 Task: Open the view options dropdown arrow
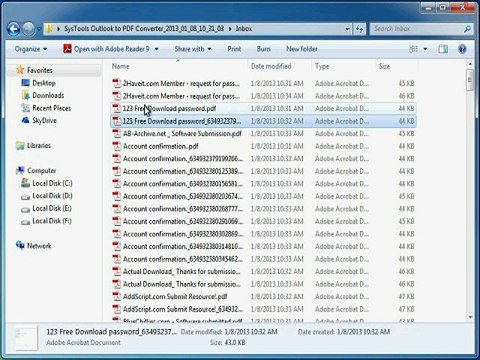click(x=425, y=49)
